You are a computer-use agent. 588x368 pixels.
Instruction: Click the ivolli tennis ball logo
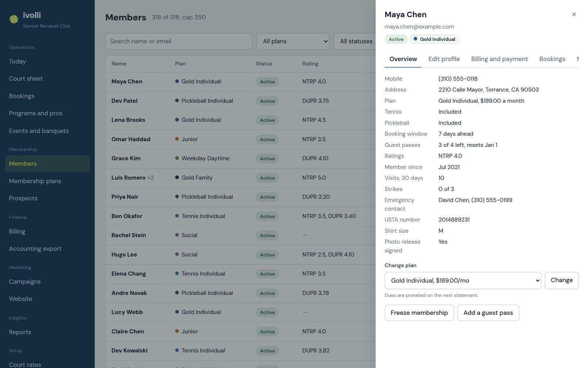click(14, 19)
